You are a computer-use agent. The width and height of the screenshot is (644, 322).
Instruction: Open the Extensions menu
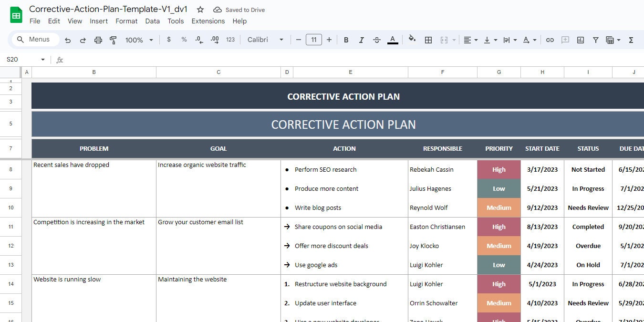(208, 21)
